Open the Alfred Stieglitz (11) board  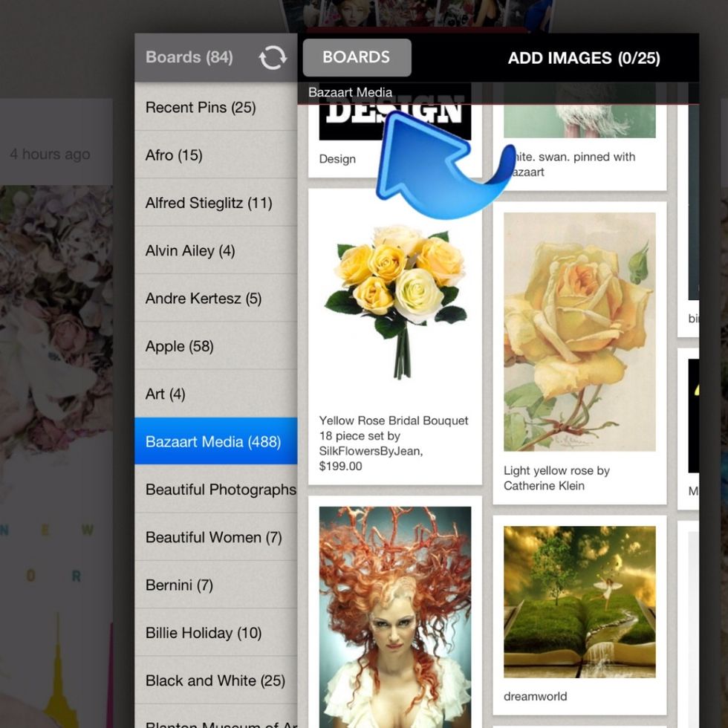[216, 203]
